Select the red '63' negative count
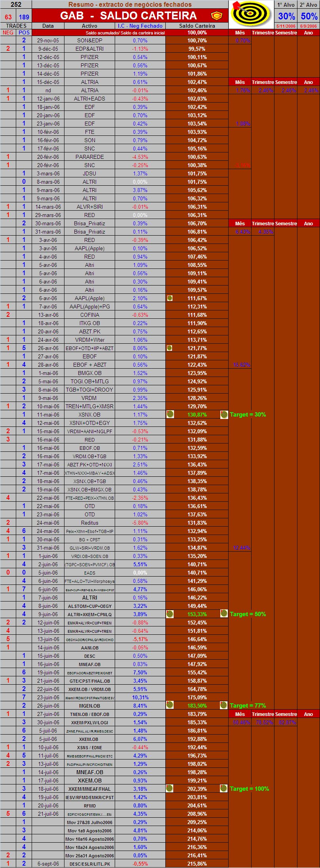320x868 pixels. pyautogui.click(x=8, y=17)
